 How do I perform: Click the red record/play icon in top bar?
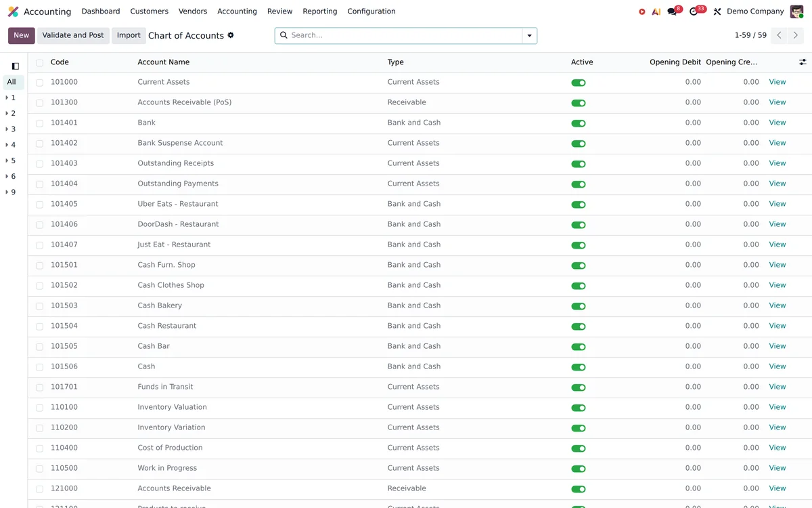click(x=642, y=12)
